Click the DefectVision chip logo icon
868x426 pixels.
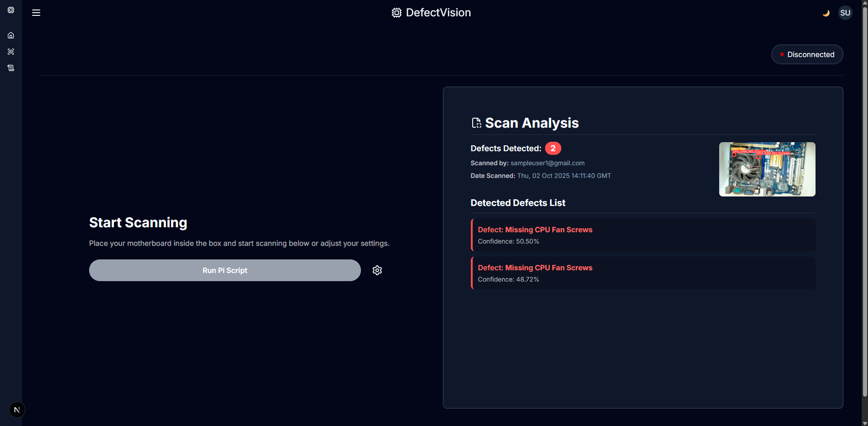tap(396, 13)
